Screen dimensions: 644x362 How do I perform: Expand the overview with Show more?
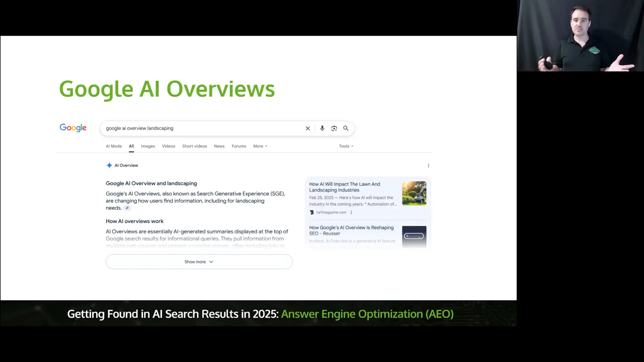(199, 262)
